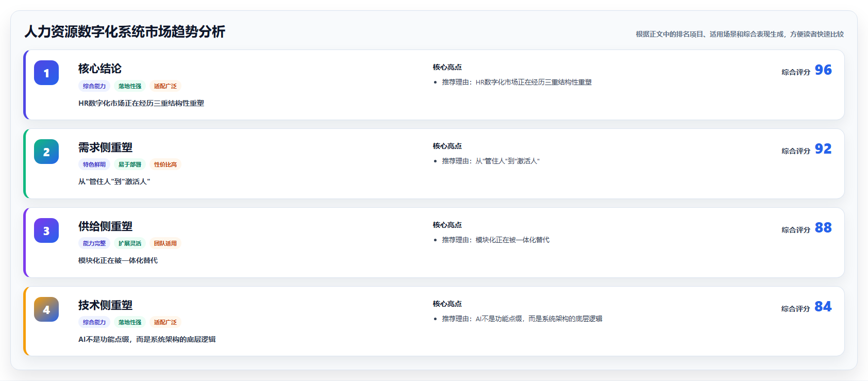Click the rank 4 number badge
Image resolution: width=868 pixels, height=381 pixels.
coord(46,309)
